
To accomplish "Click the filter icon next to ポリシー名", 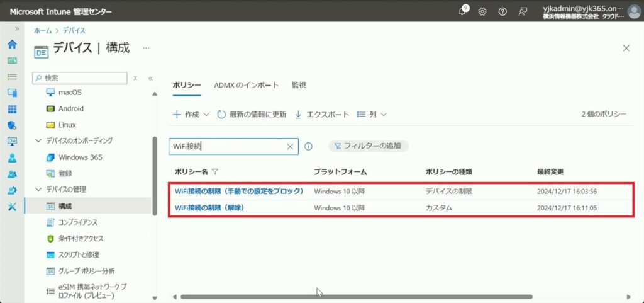I will coord(214,172).
